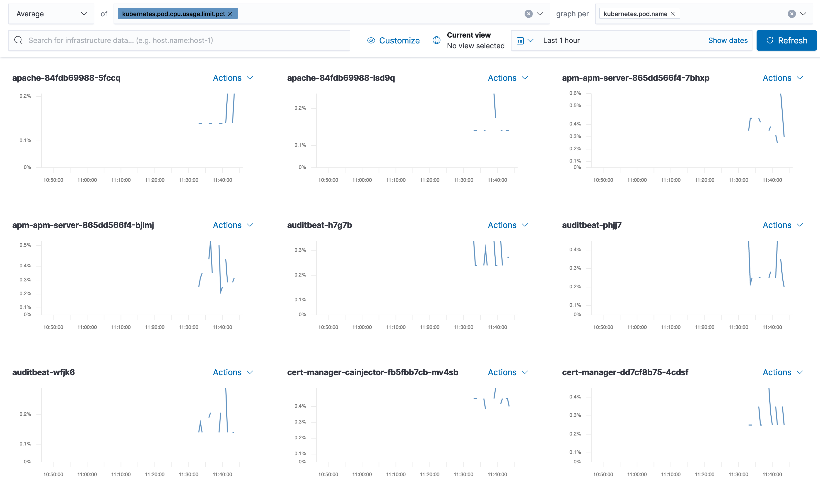820x504 pixels.
Task: Click the search magnifier icon
Action: tap(18, 40)
